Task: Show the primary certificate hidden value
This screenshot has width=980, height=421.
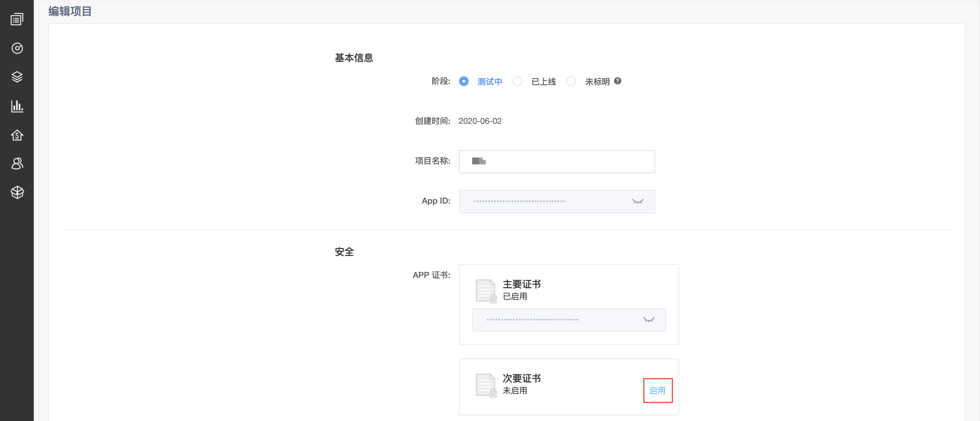Action: (x=648, y=320)
